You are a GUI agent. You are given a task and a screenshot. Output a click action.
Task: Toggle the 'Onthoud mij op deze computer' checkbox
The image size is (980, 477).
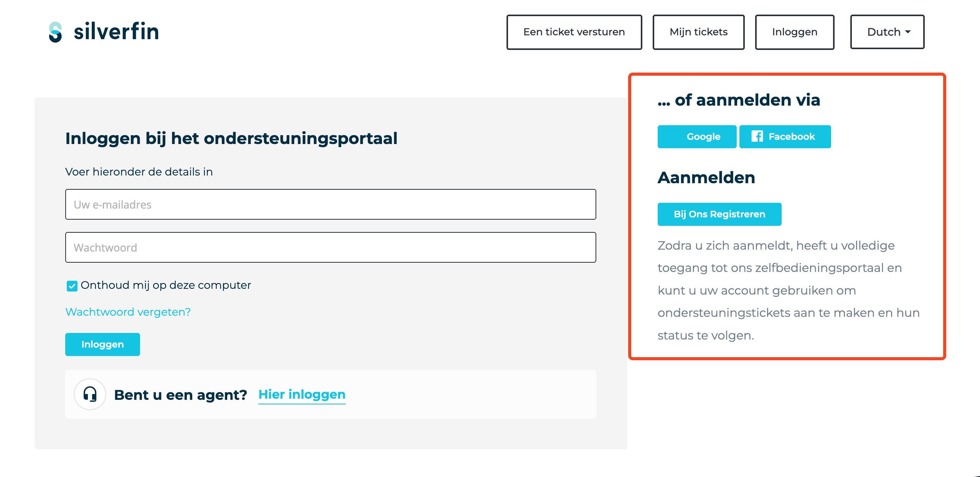click(x=72, y=286)
